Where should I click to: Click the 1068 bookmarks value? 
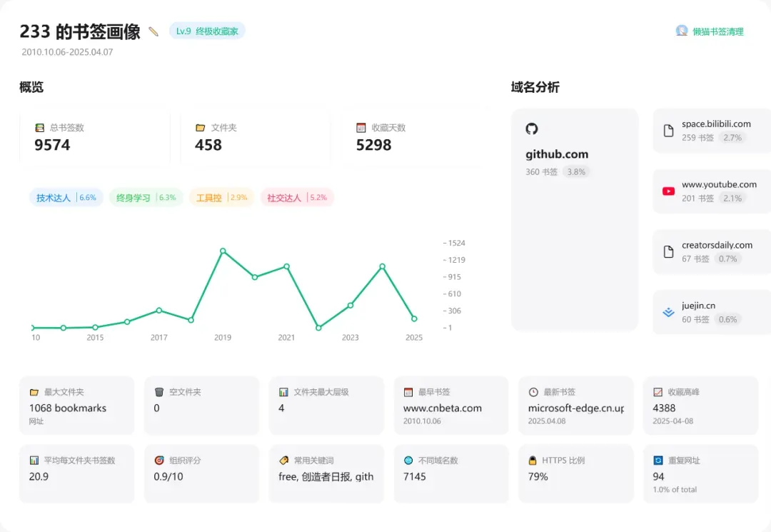(68, 408)
